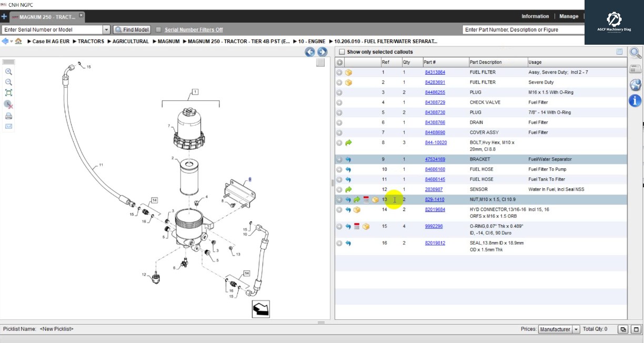Fit the diagram to the window
The image size is (644, 343).
8,93
